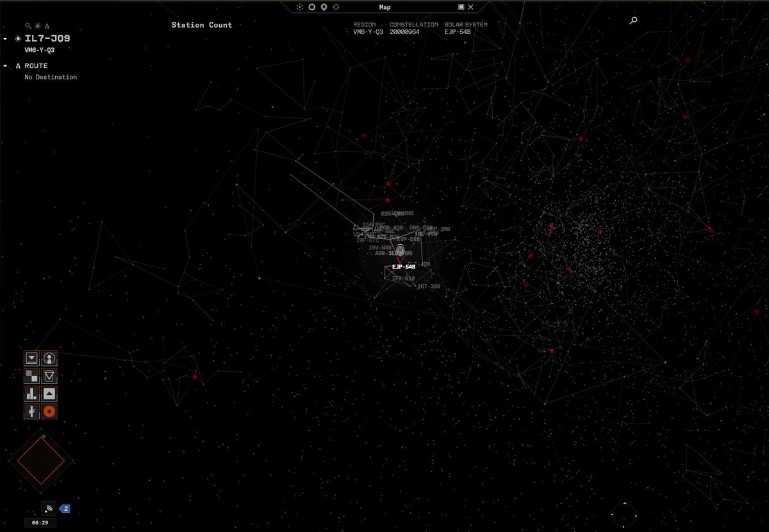This screenshot has height=532, width=769.
Task: Collapse the IL7-JQ9 location section
Action: [6, 39]
